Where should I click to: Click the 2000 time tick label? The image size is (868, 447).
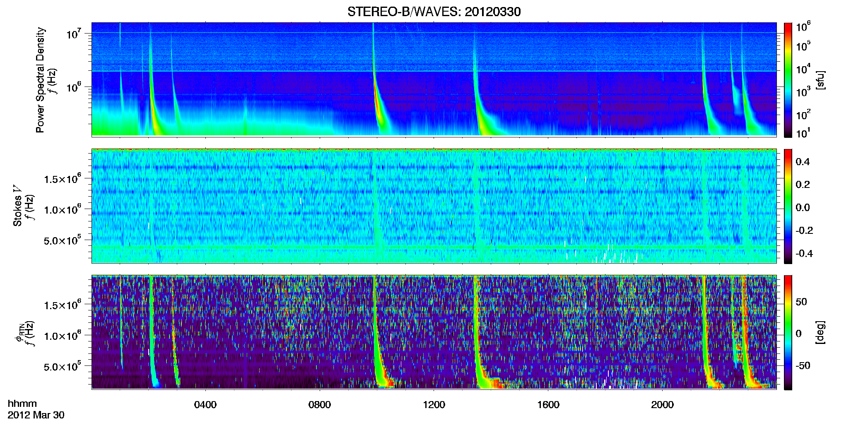[662, 404]
